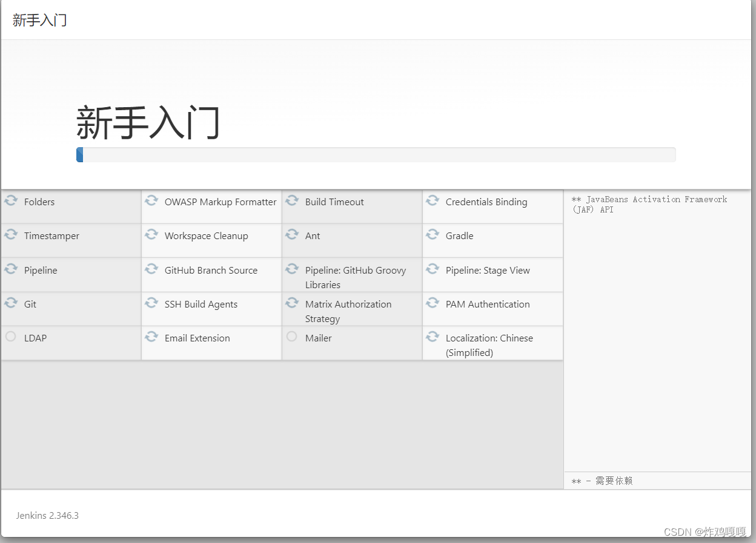The image size is (756, 543).
Task: Click the installing icon beside Git
Action: tap(11, 303)
